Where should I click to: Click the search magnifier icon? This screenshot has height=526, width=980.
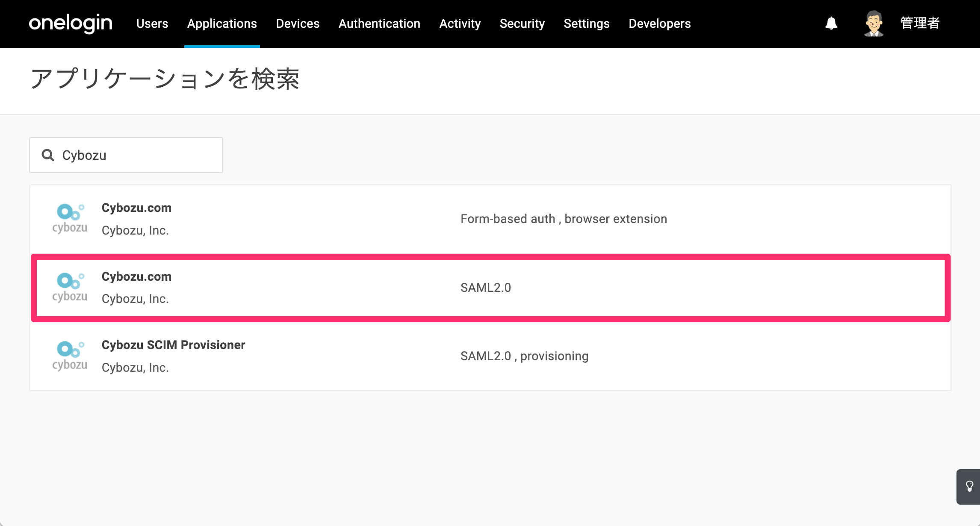tap(48, 155)
